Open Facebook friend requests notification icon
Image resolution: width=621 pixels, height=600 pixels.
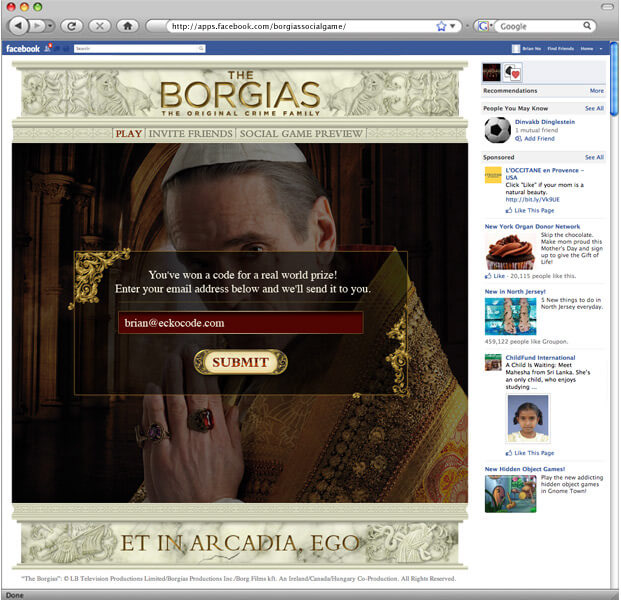point(48,48)
